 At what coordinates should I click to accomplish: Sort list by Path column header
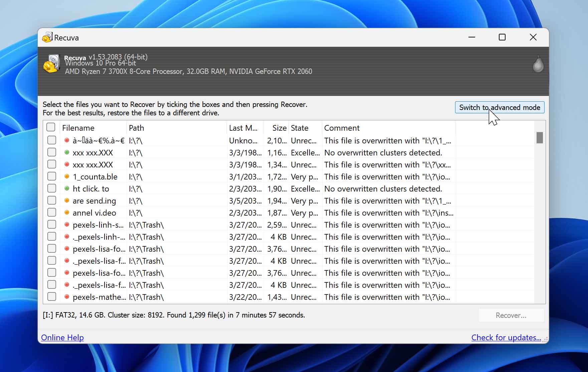[x=177, y=128]
